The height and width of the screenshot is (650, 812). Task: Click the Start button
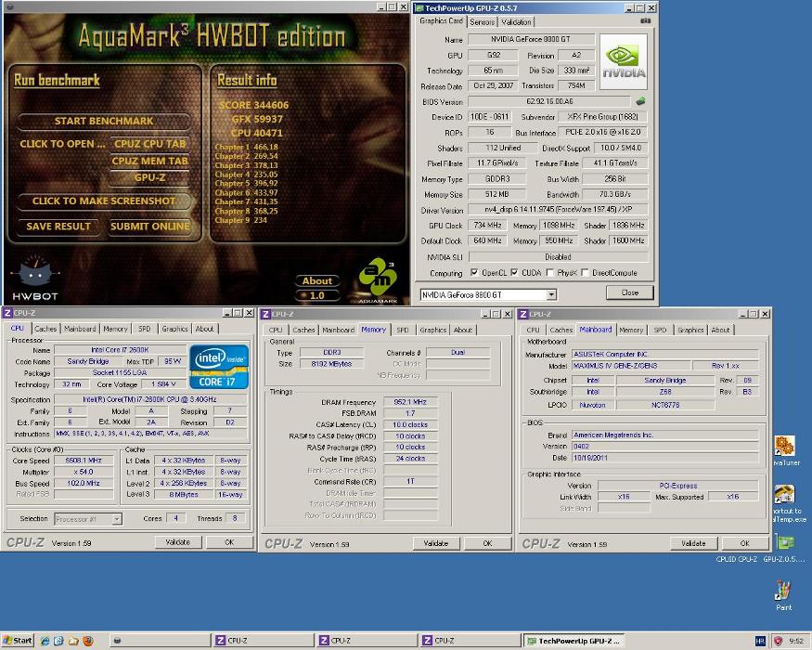(x=17, y=641)
